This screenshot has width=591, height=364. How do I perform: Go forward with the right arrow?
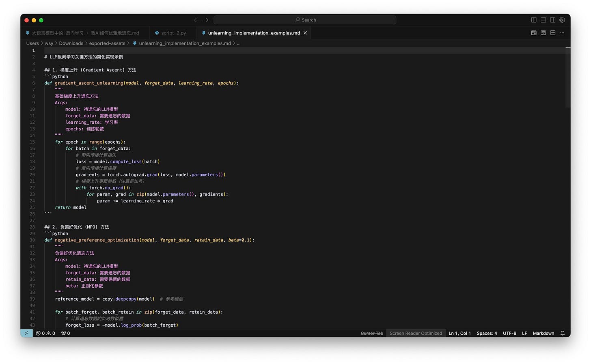(206, 20)
